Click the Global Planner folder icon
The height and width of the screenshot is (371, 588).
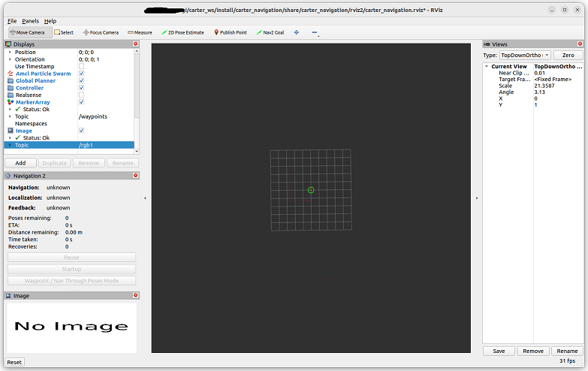(x=11, y=80)
